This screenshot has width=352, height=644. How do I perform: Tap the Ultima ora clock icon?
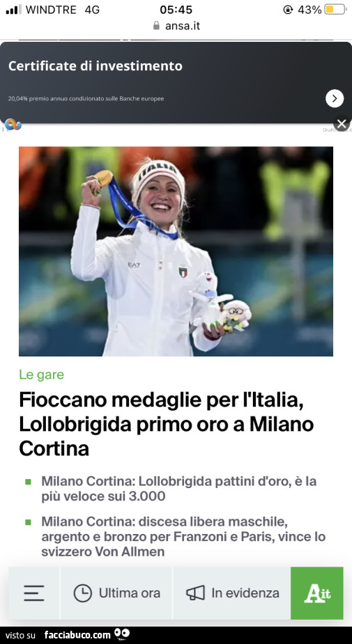(x=83, y=593)
